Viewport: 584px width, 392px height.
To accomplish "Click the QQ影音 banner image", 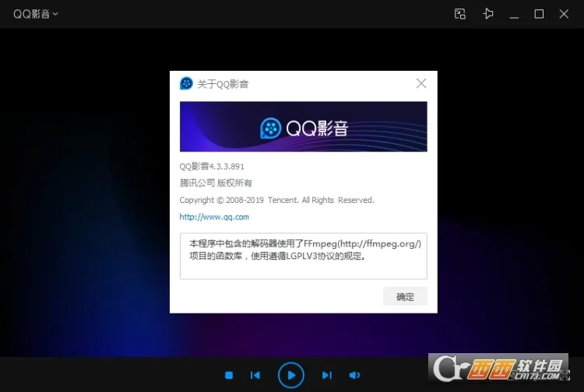I will click(x=303, y=127).
